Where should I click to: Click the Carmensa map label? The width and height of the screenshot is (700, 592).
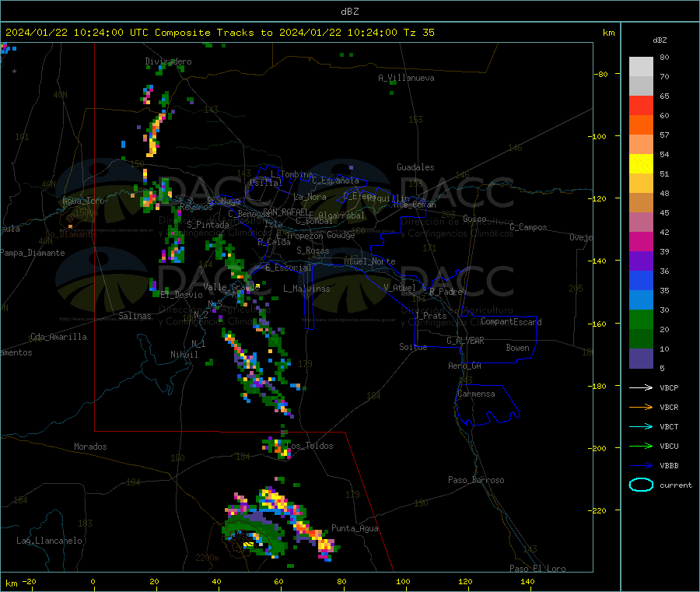(476, 394)
